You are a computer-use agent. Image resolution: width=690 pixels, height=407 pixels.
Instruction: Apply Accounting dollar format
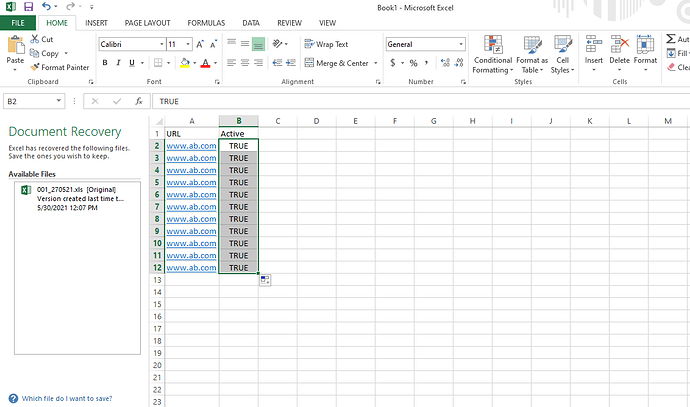pyautogui.click(x=393, y=63)
